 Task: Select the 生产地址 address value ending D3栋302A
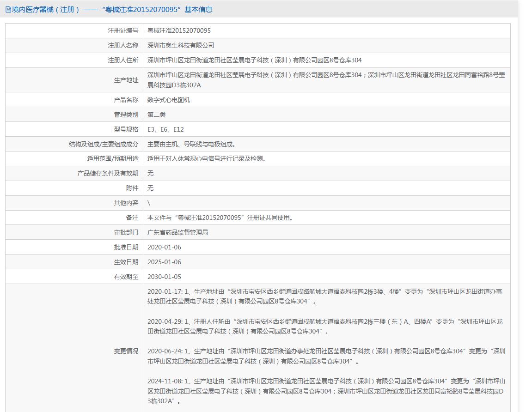[x=326, y=80]
